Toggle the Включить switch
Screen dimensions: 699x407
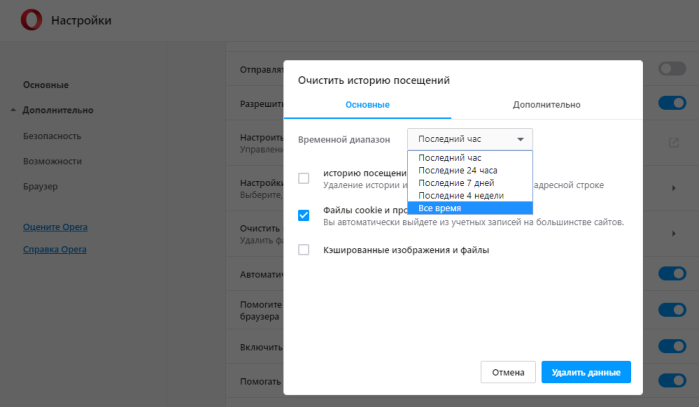tap(672, 346)
